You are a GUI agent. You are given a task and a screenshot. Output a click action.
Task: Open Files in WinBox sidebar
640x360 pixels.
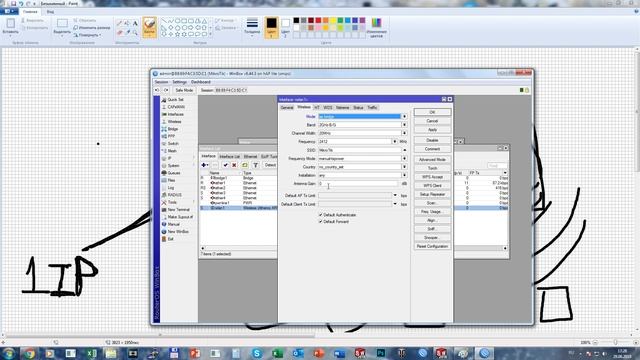click(171, 180)
